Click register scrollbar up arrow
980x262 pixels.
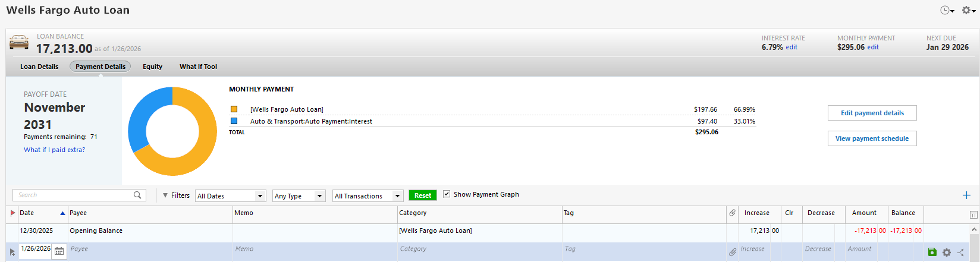pyautogui.click(x=974, y=229)
